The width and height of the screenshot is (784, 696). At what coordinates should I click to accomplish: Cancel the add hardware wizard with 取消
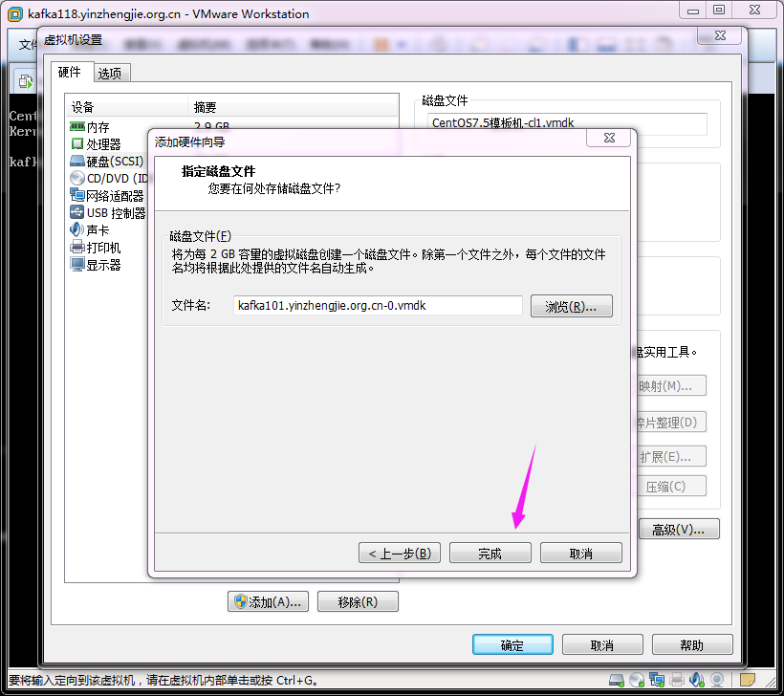pyautogui.click(x=581, y=553)
